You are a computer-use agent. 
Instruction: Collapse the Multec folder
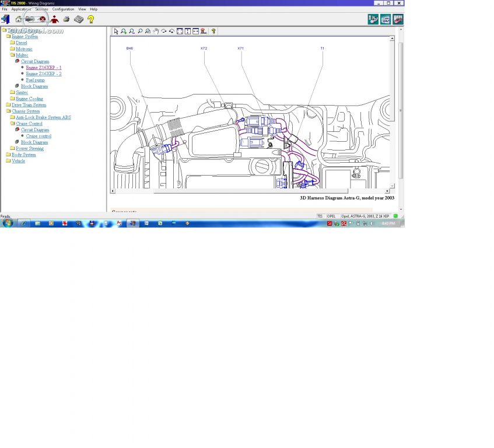[x=12, y=55]
